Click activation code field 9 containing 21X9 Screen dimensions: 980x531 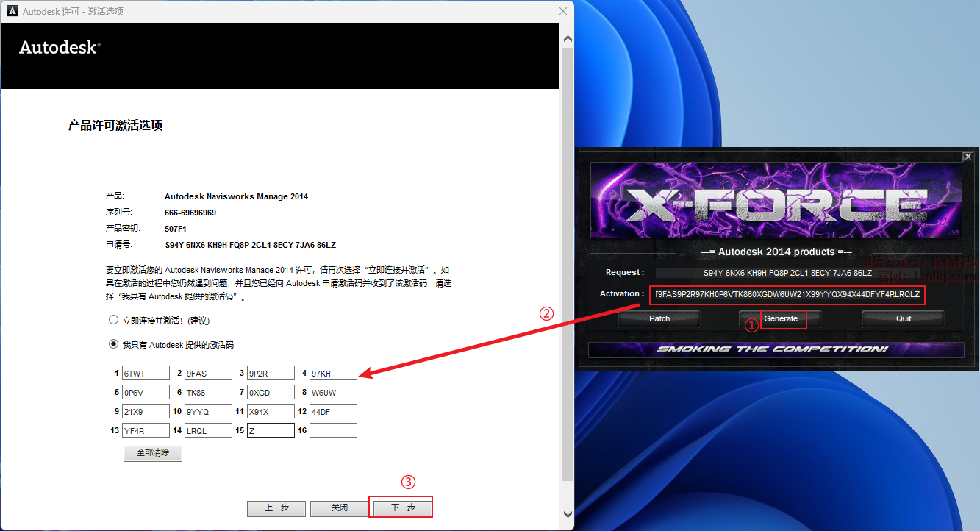point(146,411)
